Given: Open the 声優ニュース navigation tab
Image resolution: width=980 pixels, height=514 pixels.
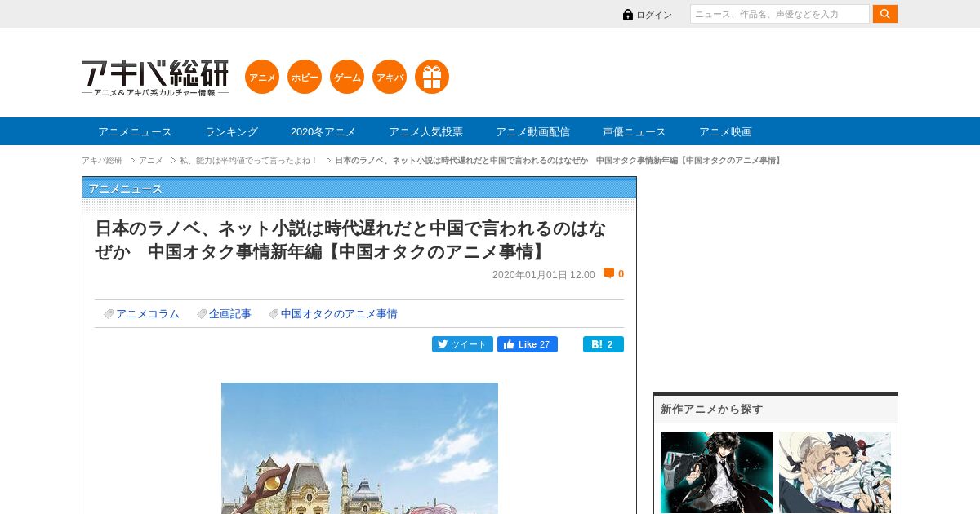Looking at the screenshot, I should 635,131.
